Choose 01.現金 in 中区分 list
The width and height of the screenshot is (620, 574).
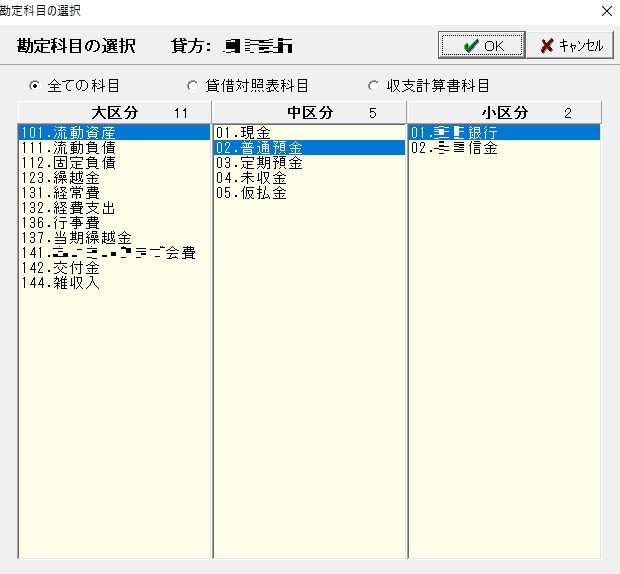coord(309,132)
